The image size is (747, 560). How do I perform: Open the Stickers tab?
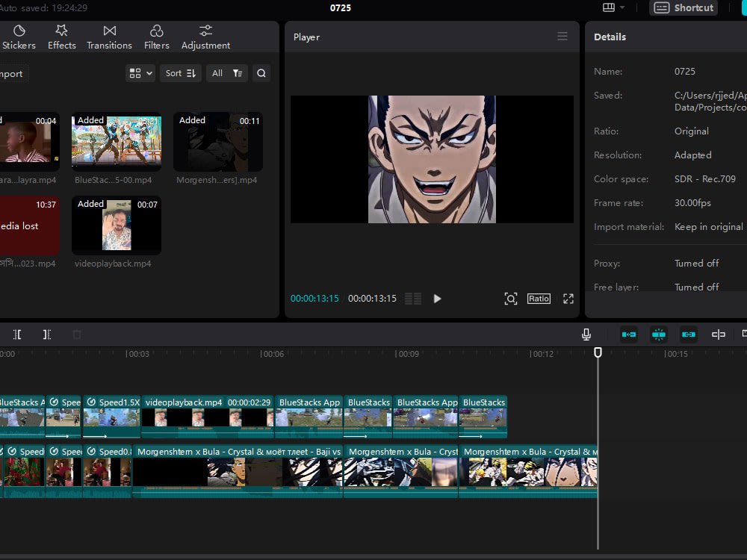pos(19,37)
